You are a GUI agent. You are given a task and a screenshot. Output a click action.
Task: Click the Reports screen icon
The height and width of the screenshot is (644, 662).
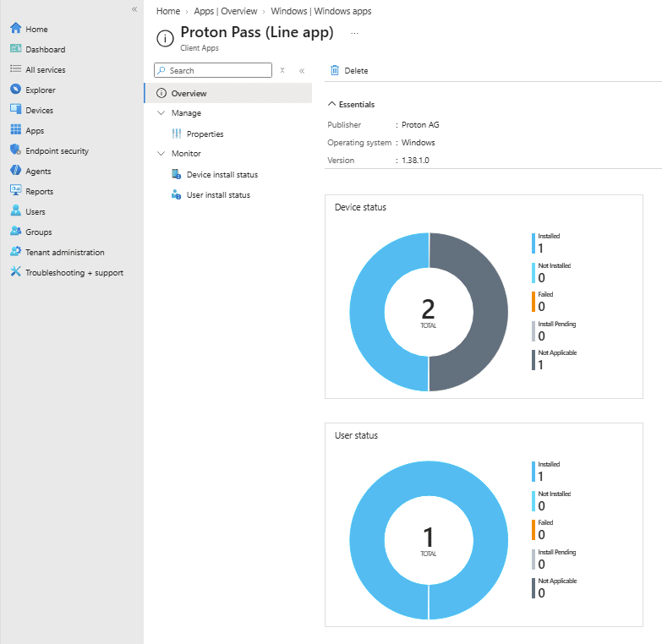coord(15,190)
